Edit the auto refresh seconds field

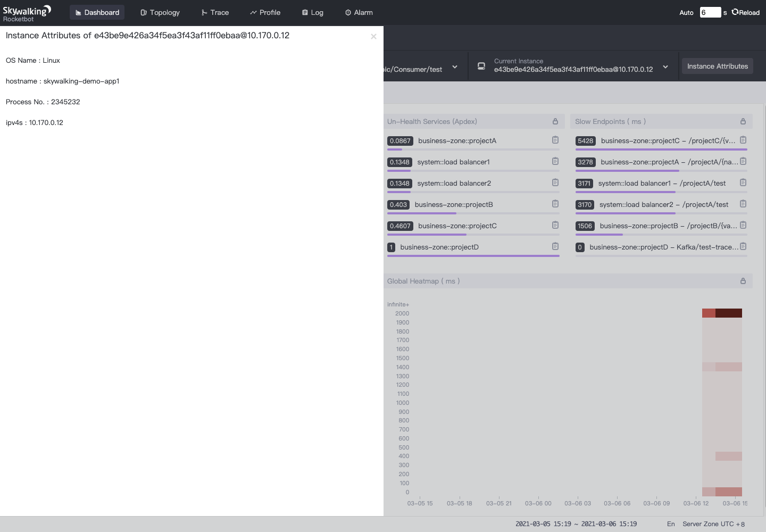coord(710,12)
